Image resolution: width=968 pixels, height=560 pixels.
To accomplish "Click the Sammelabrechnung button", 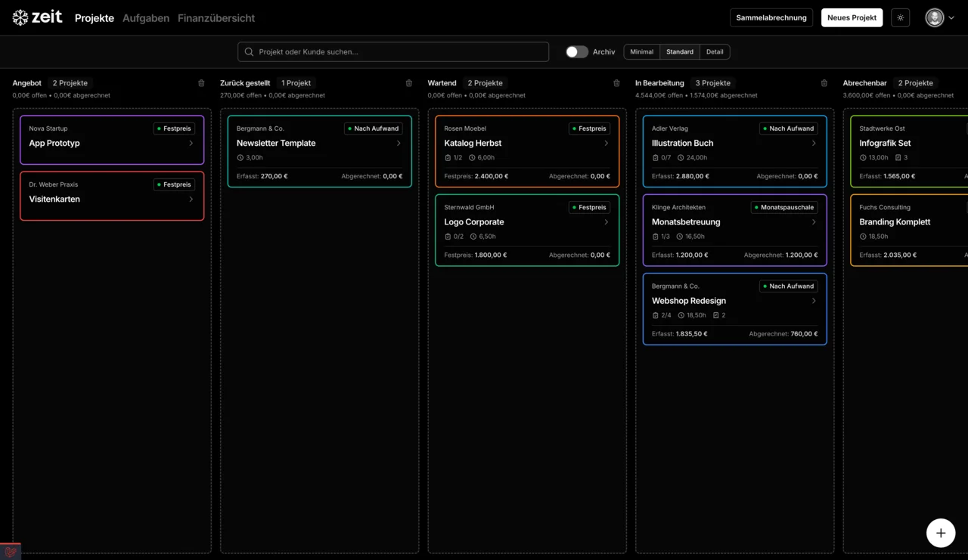I will (x=771, y=17).
